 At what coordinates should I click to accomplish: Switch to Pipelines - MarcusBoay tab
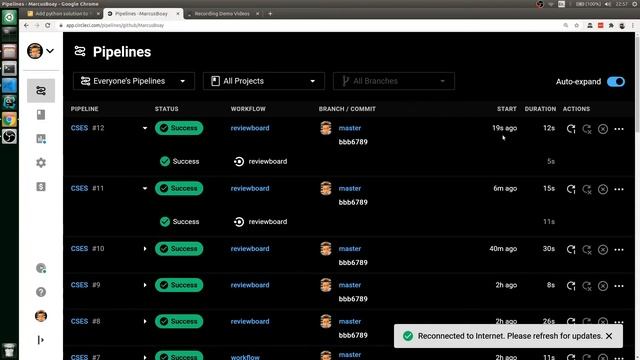point(143,13)
